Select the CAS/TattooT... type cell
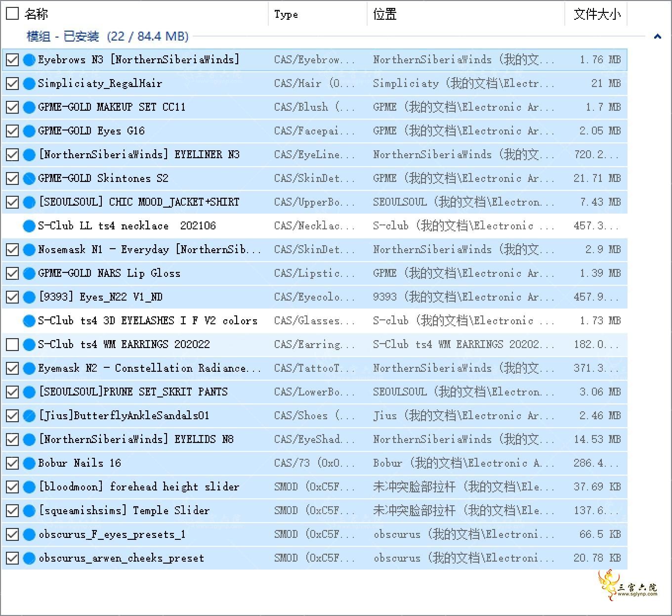672x616 pixels. click(x=314, y=368)
